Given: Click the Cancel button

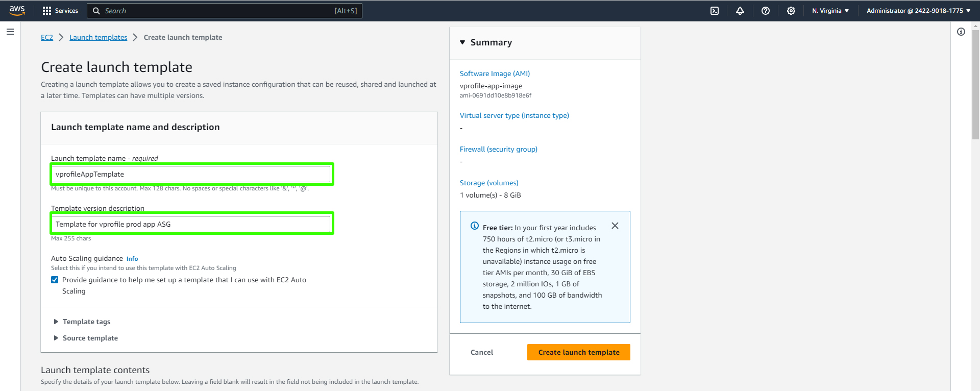Looking at the screenshot, I should (482, 352).
